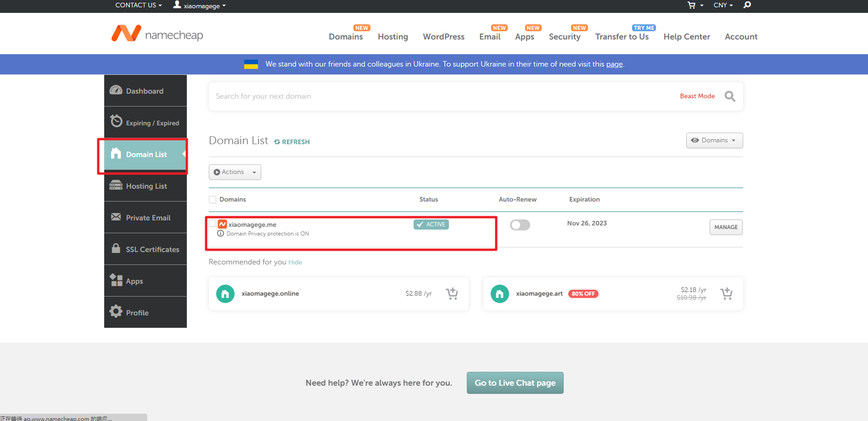868x421 pixels.
Task: Click Go to Live Chat page
Action: point(515,383)
